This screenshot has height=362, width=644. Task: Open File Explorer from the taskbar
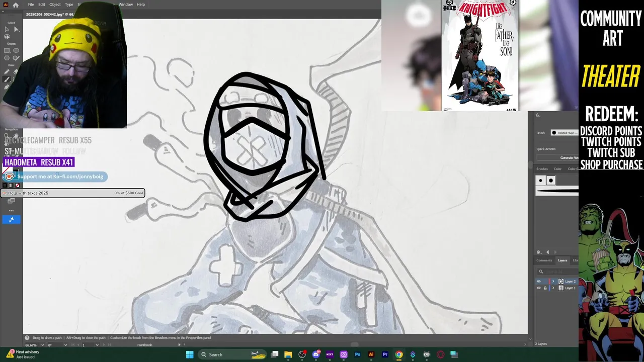click(288, 354)
